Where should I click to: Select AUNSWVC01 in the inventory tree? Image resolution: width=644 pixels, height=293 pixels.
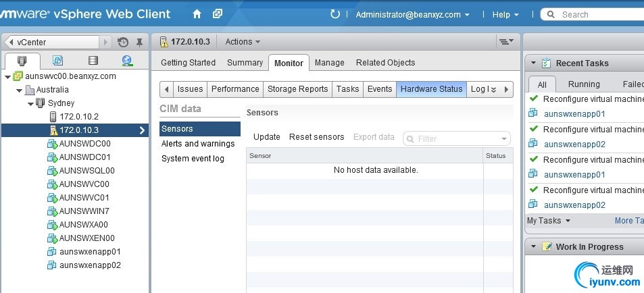coord(84,198)
